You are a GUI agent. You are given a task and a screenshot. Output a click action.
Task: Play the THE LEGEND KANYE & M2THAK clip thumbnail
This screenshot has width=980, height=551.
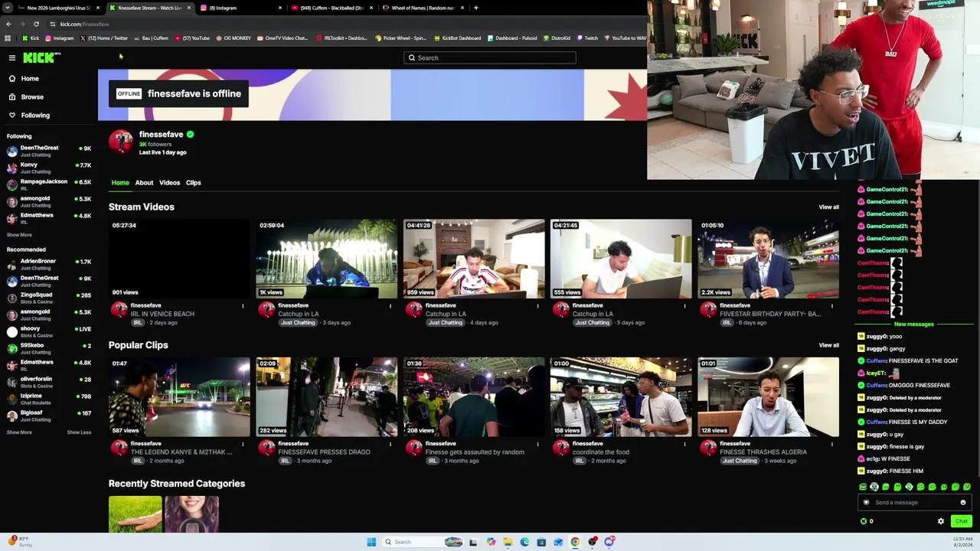point(179,397)
